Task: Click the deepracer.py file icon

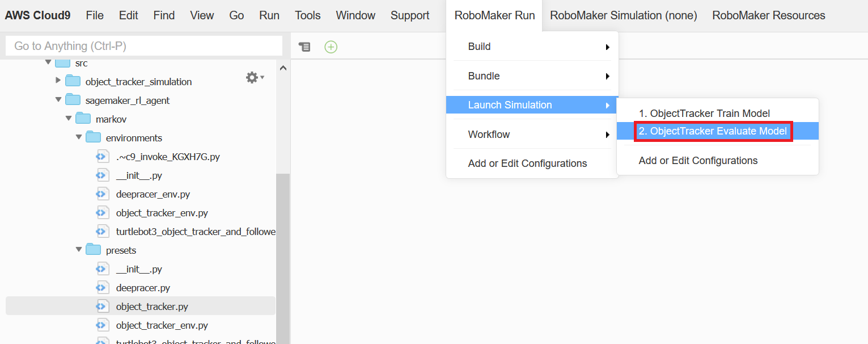Action: point(102,287)
